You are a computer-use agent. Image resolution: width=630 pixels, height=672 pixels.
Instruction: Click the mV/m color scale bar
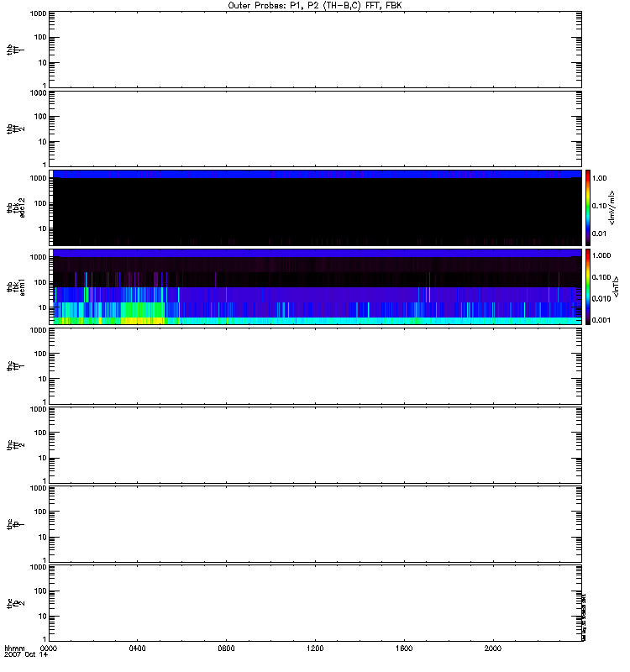[591, 207]
